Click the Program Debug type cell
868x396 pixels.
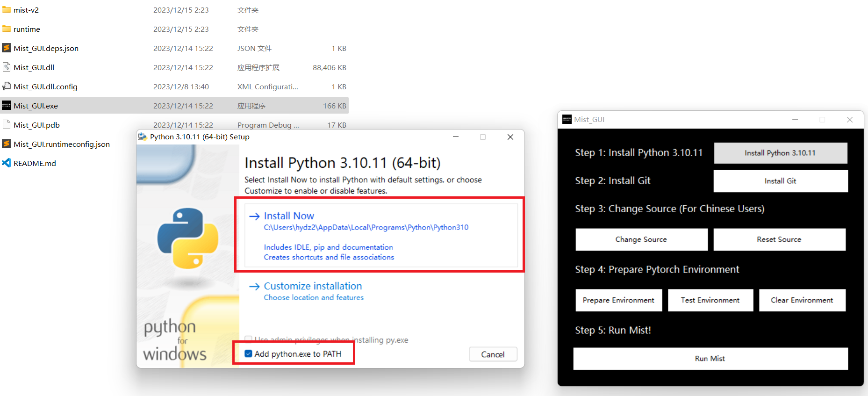click(268, 125)
